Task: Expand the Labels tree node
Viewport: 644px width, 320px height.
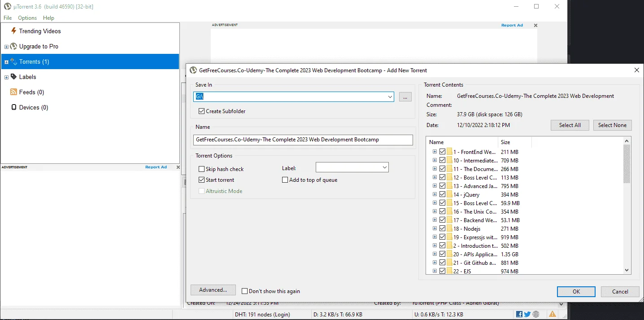Action: click(6, 77)
